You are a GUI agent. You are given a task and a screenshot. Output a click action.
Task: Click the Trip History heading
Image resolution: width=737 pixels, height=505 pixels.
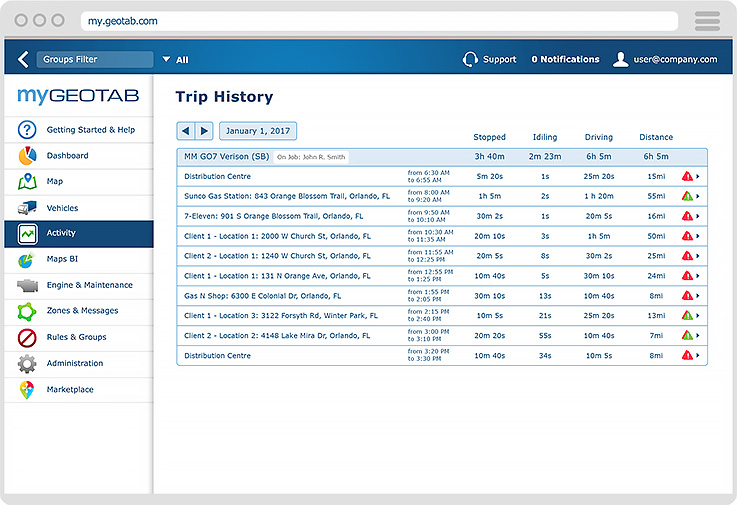tap(224, 97)
